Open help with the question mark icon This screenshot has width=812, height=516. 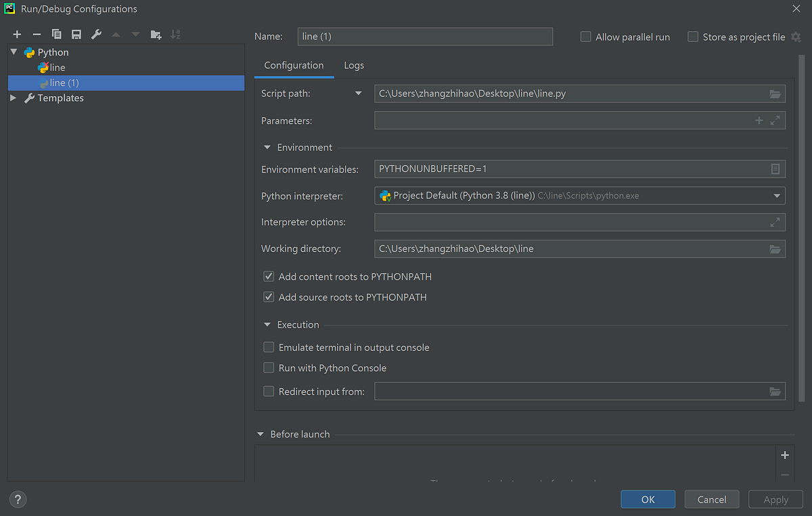point(18,500)
